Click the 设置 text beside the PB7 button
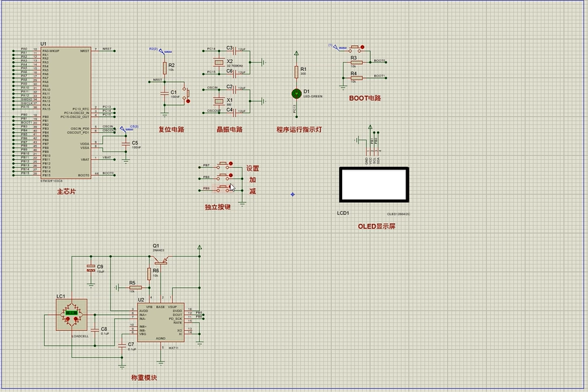 (253, 169)
